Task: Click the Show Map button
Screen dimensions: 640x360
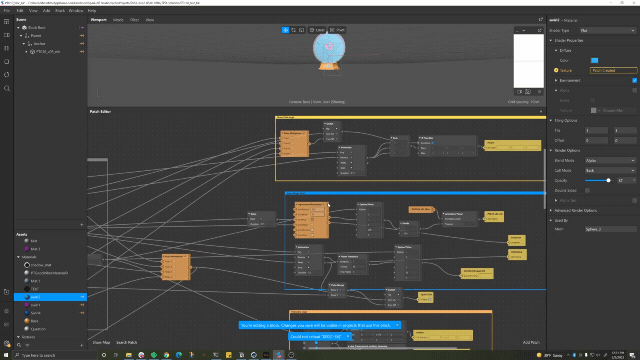Action: 101,342
